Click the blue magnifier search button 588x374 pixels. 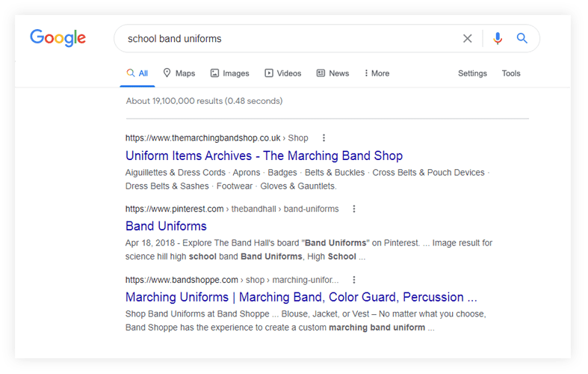point(522,39)
